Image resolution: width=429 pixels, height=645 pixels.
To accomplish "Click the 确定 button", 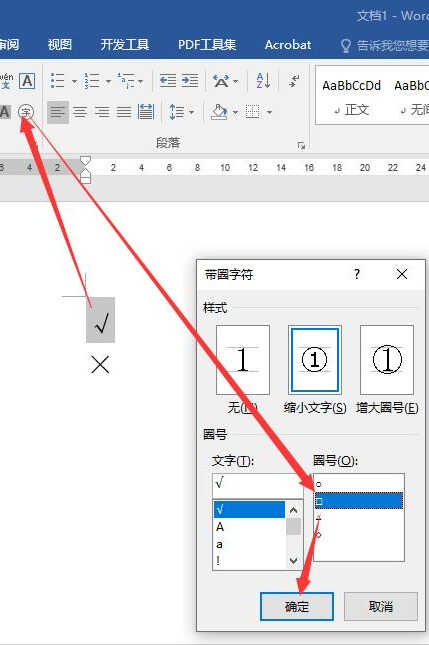I will point(297,606).
